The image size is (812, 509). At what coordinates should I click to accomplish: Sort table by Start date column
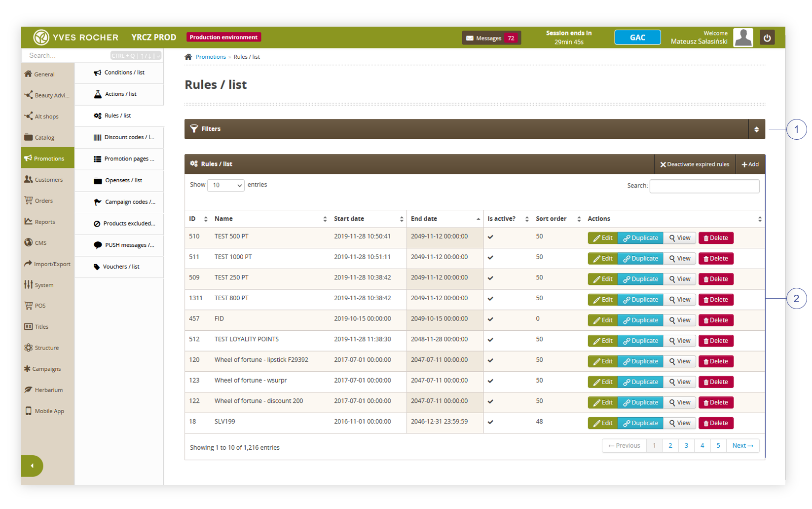(369, 219)
